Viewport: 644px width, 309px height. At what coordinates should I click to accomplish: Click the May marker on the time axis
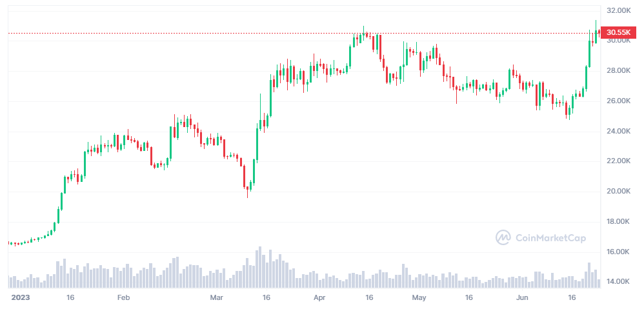click(419, 298)
